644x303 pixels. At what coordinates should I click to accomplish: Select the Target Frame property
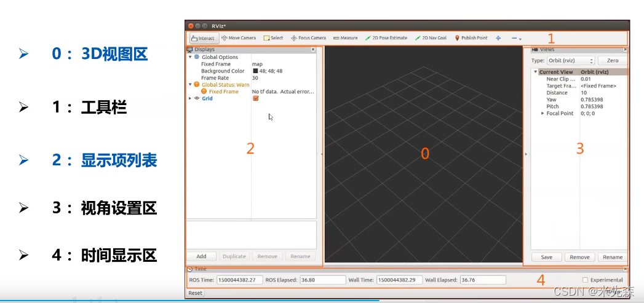[560, 86]
